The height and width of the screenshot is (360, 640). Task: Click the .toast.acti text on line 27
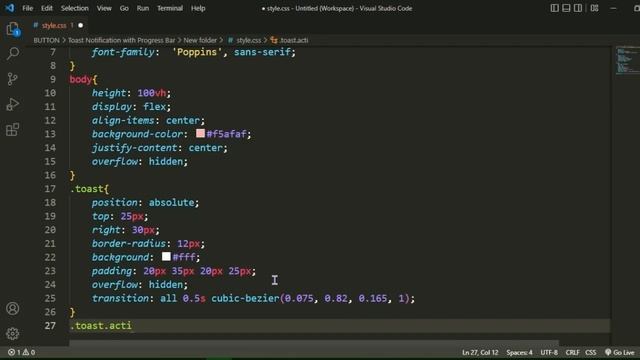pyautogui.click(x=101, y=326)
